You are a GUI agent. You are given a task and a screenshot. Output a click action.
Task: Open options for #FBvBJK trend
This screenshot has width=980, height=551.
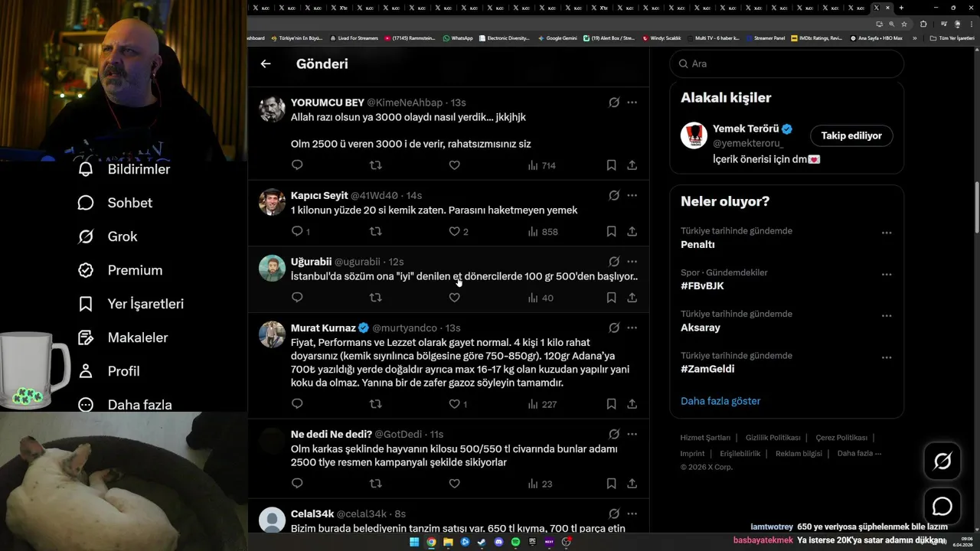[887, 274]
